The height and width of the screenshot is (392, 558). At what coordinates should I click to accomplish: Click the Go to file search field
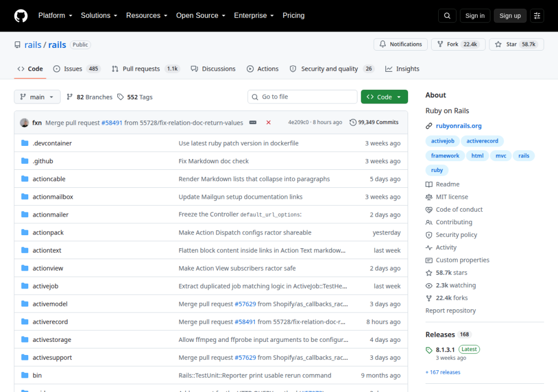(302, 97)
